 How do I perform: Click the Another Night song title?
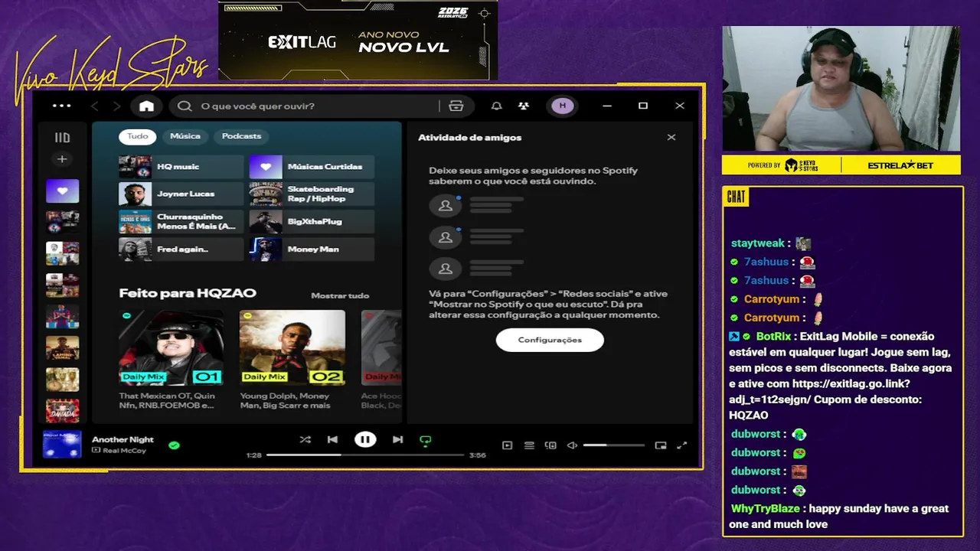122,439
